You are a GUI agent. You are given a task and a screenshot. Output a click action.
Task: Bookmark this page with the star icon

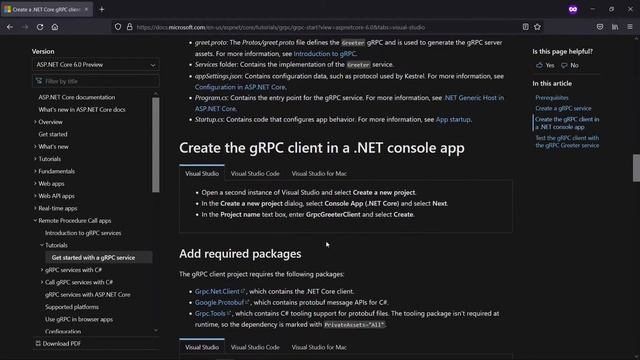point(538,27)
